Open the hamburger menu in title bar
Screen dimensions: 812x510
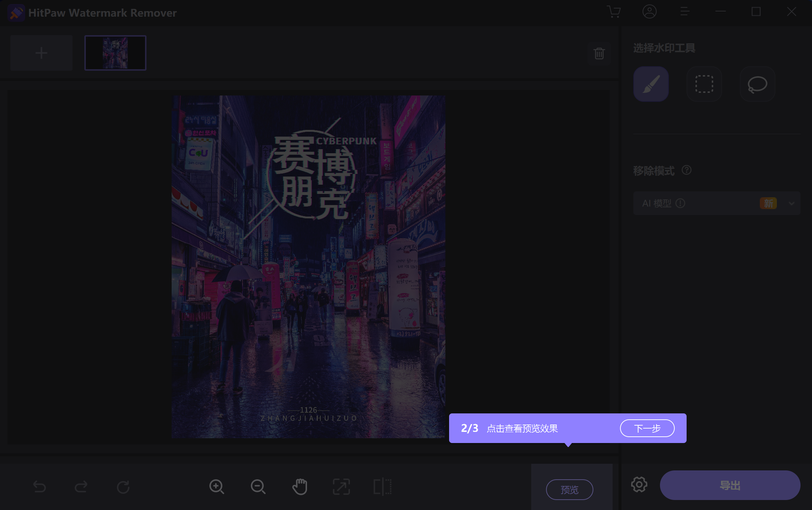(684, 12)
